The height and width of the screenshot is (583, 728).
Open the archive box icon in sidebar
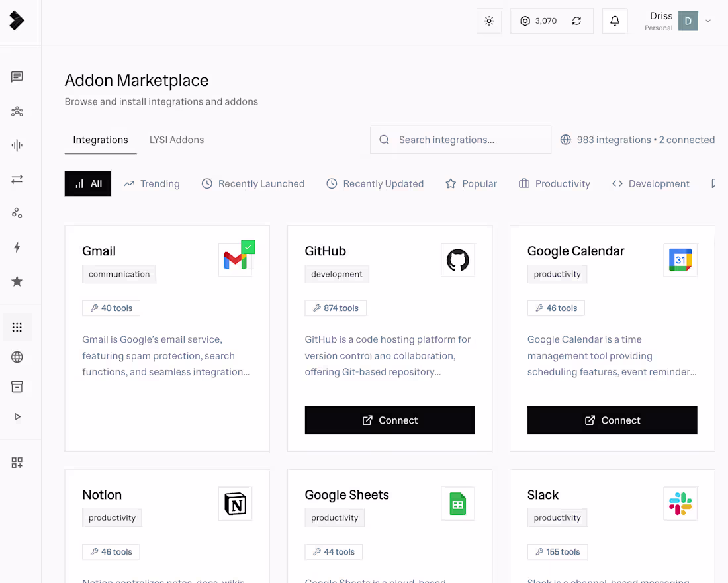[x=17, y=386]
